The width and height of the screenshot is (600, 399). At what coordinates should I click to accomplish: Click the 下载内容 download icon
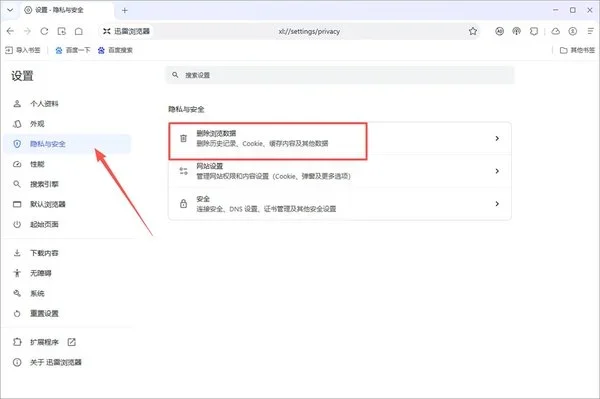(x=17, y=253)
